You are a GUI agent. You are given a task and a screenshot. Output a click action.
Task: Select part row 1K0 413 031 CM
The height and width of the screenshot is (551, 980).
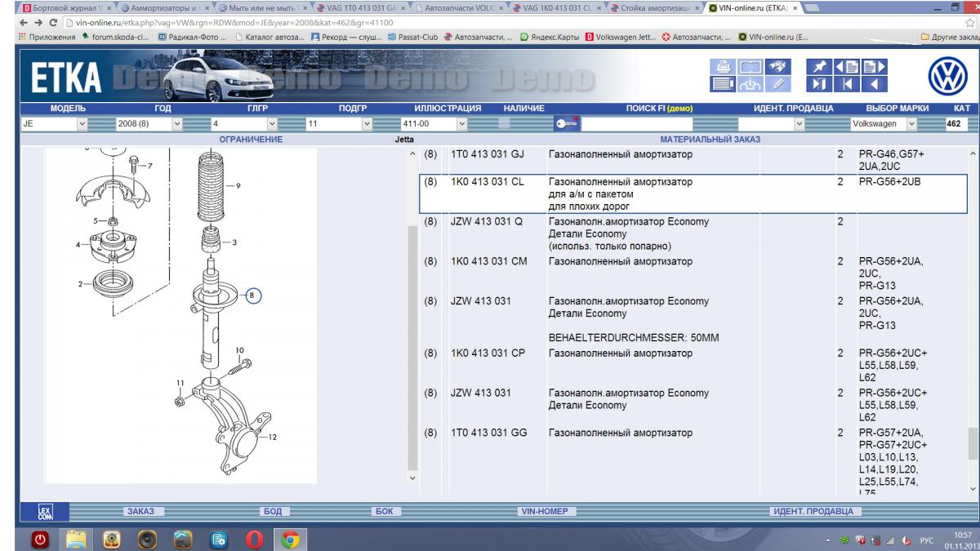tap(694, 273)
